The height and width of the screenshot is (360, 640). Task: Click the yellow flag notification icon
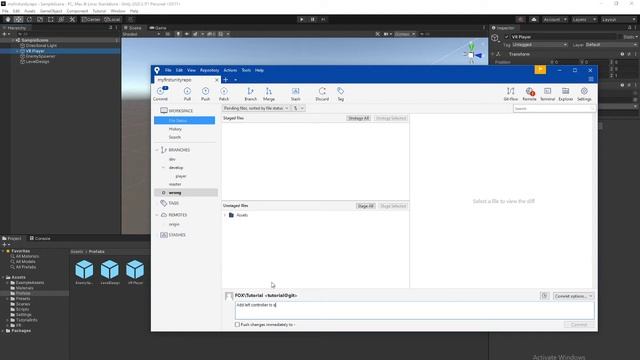540,70
